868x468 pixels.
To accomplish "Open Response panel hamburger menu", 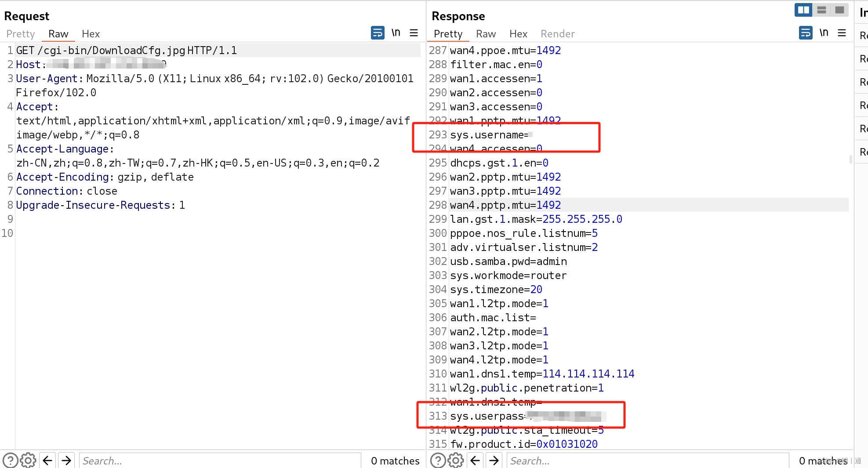I will point(842,33).
